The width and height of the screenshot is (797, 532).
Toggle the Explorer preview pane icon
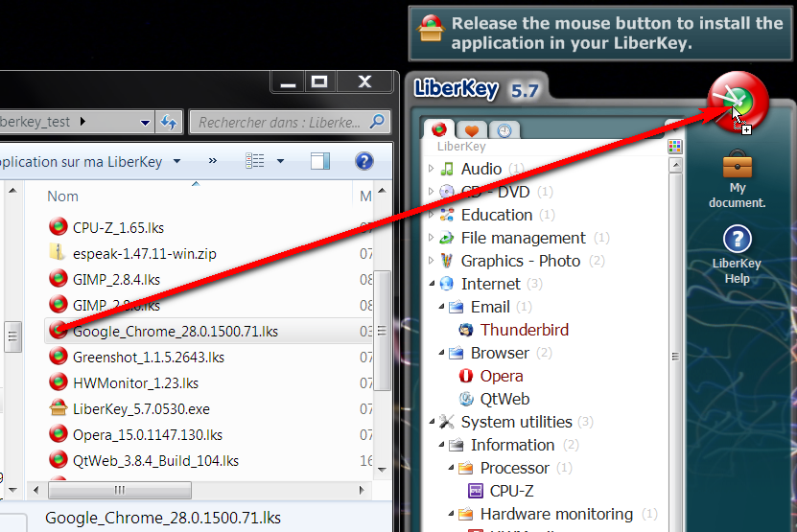(x=320, y=161)
